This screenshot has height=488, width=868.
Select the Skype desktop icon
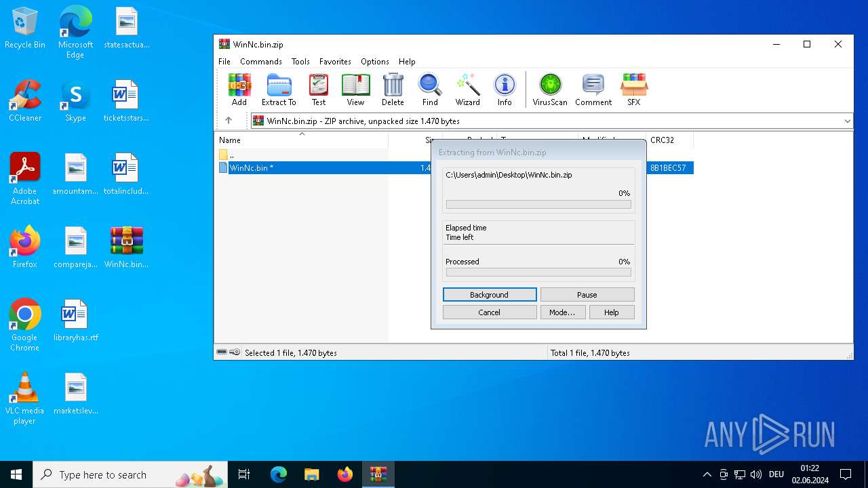pyautogui.click(x=75, y=101)
